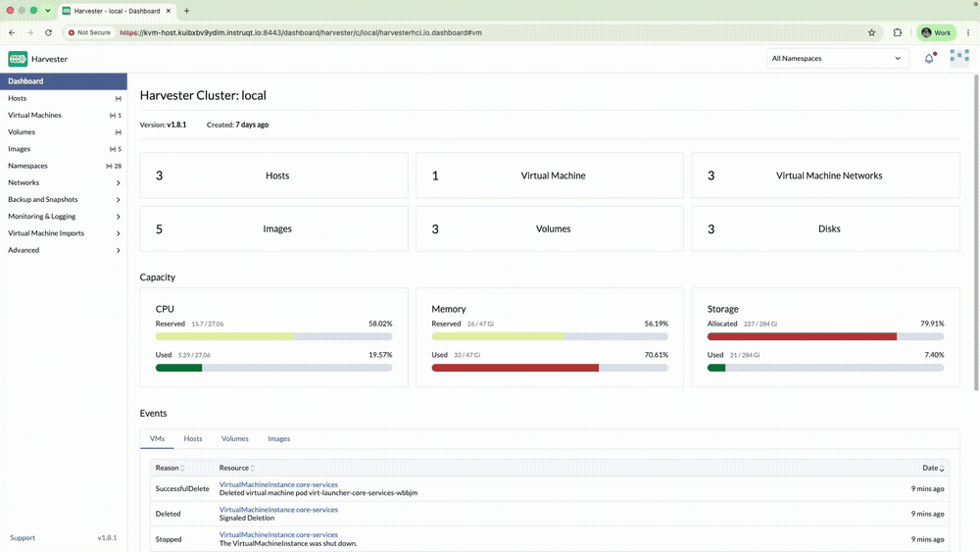This screenshot has height=552, width=980.
Task: Open the Work profile button
Action: (936, 32)
